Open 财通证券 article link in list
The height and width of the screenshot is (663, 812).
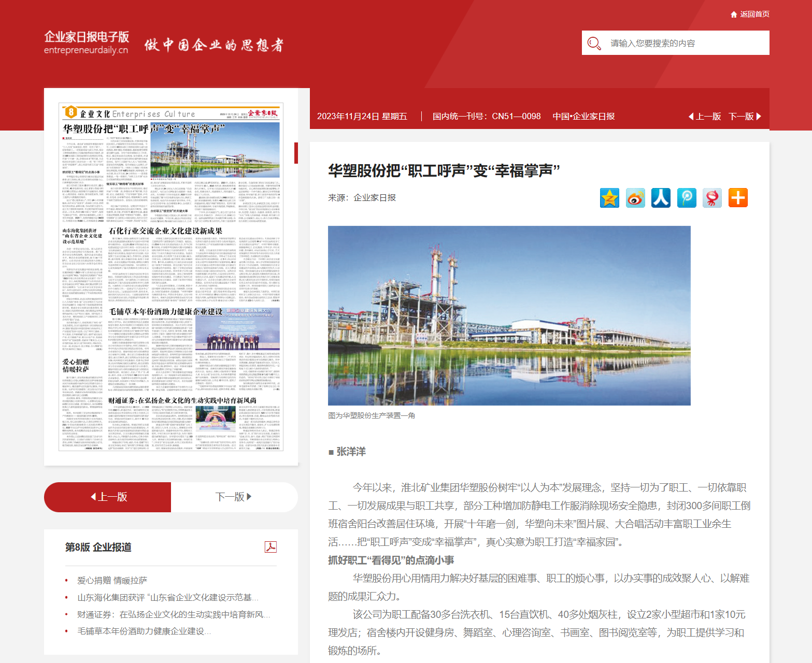(174, 614)
